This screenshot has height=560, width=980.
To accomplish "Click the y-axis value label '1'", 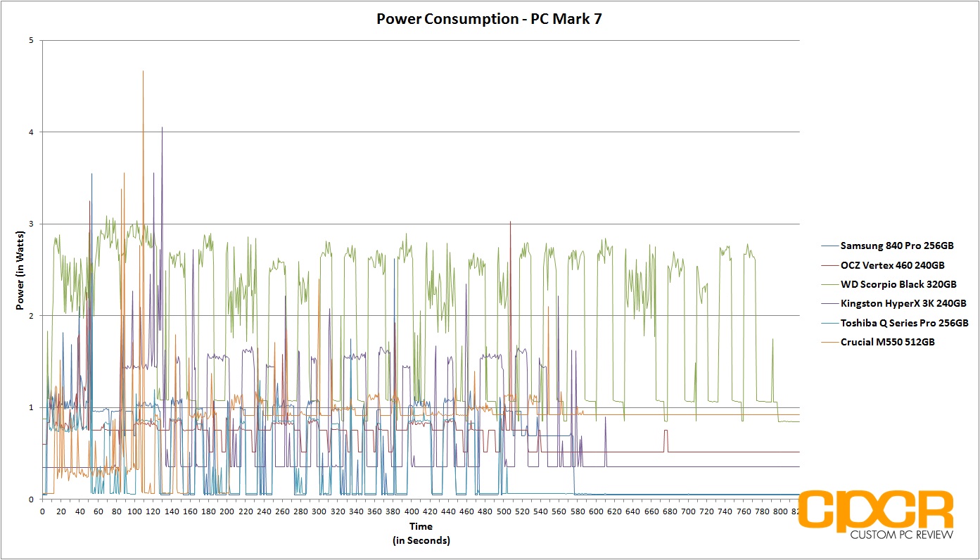I will pos(32,407).
